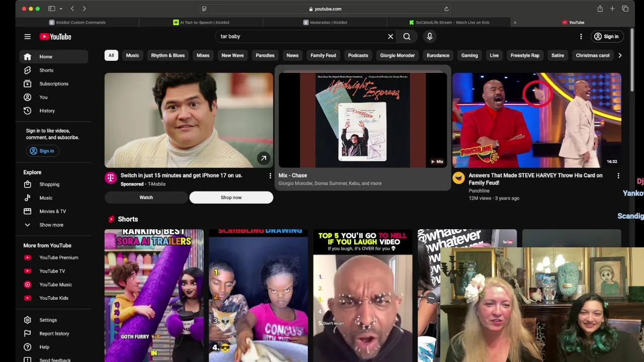Open Help in the sidebar
Screen dimensions: 644x362
tap(54, 347)
